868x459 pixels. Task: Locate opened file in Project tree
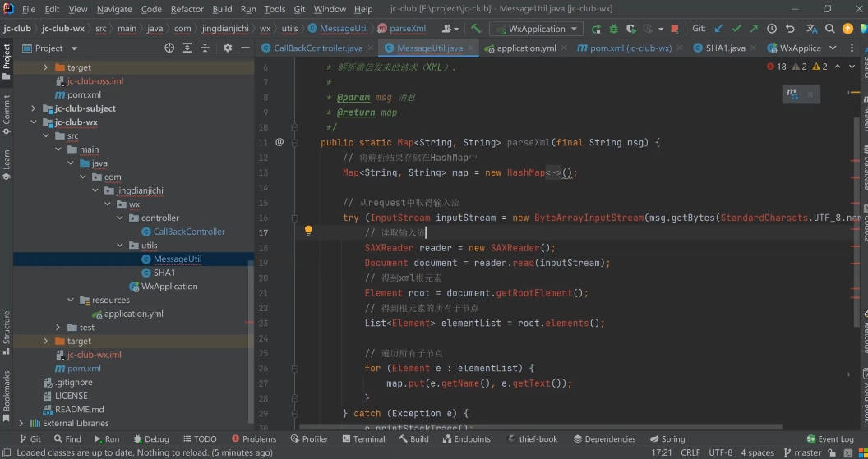pyautogui.click(x=169, y=48)
